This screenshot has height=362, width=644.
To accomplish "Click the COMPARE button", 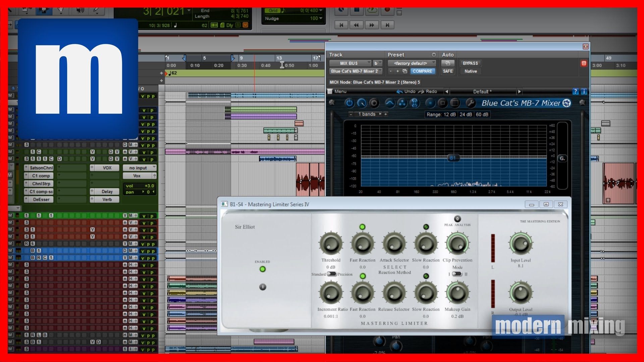I will [422, 71].
